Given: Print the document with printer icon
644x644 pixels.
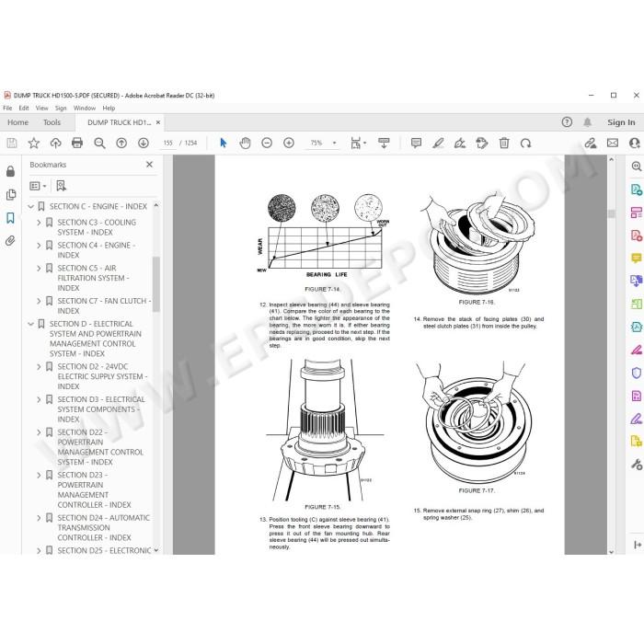Looking at the screenshot, I should 77,143.
